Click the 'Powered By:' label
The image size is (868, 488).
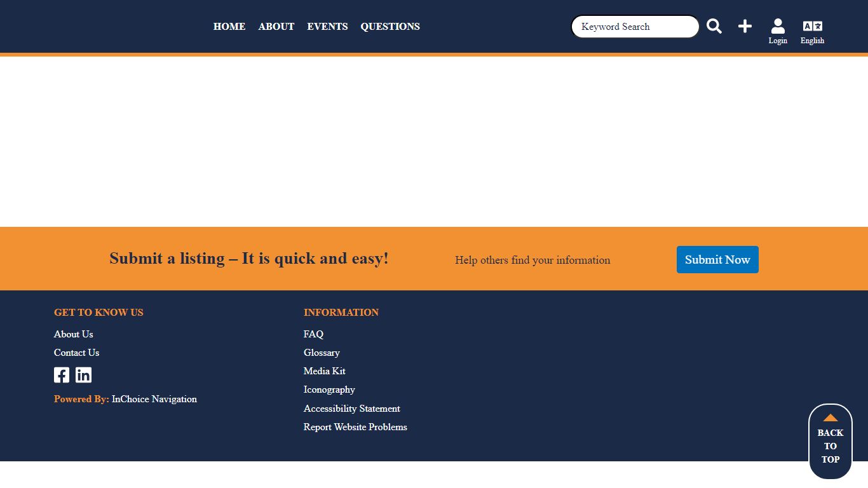(81, 399)
